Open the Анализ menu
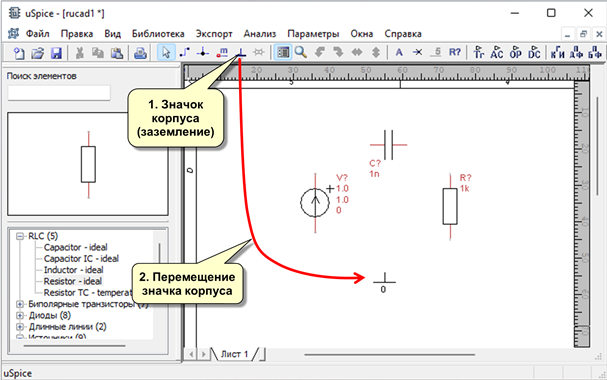Viewport: 607px width, 380px height. (x=260, y=34)
